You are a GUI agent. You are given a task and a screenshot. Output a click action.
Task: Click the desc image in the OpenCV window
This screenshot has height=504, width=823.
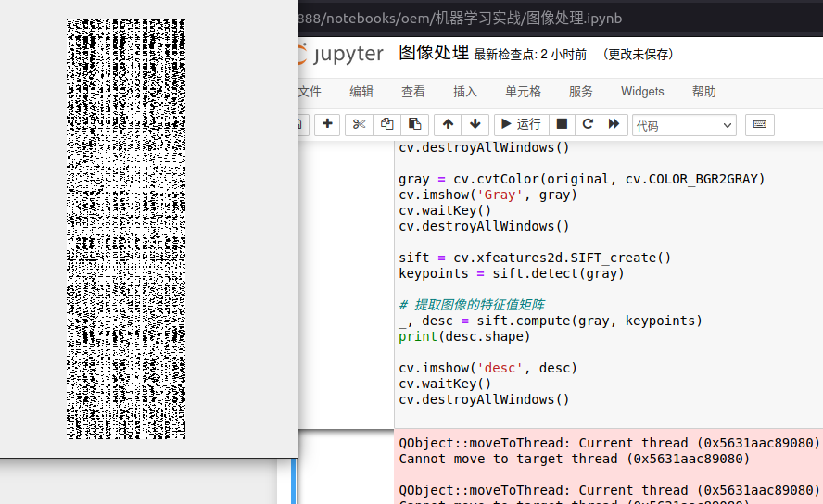coord(126,229)
